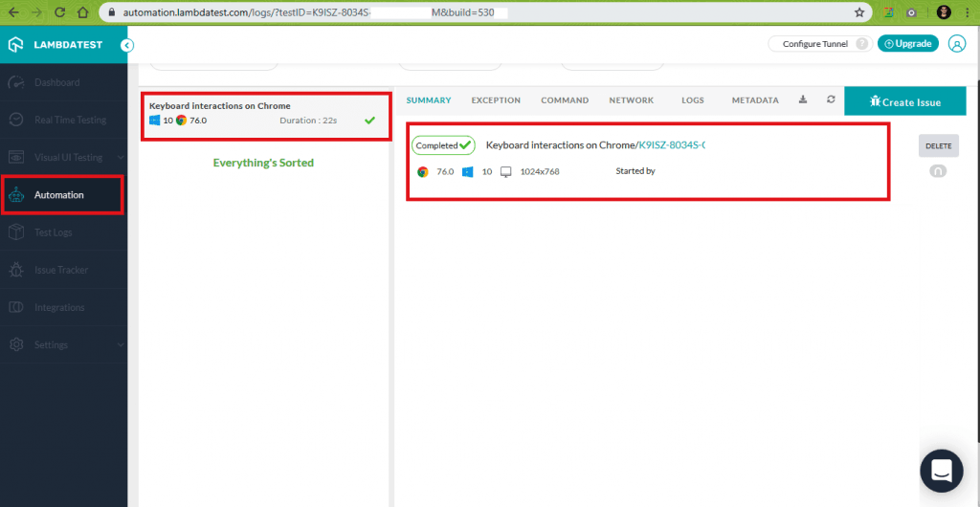Open the user profile icon
980x507 pixels.
tap(957, 43)
